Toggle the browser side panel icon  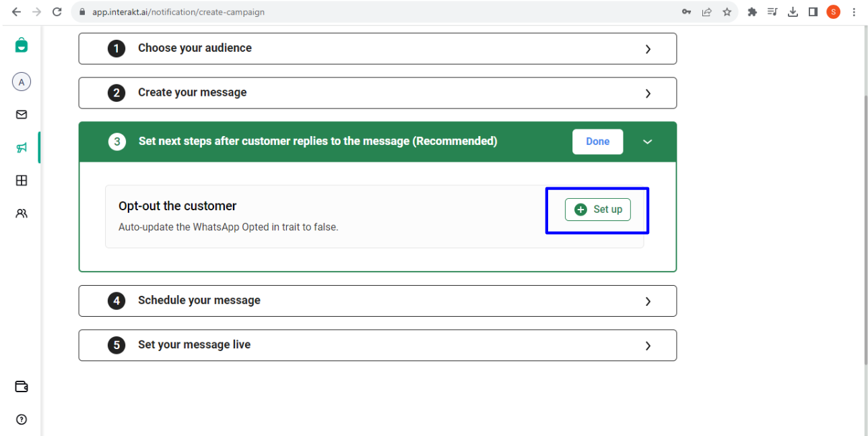[x=813, y=11]
